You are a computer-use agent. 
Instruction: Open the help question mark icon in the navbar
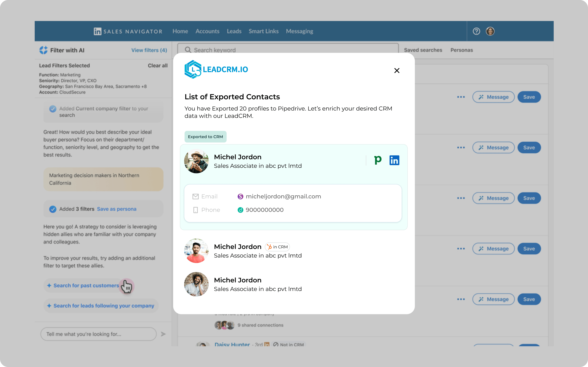(476, 31)
